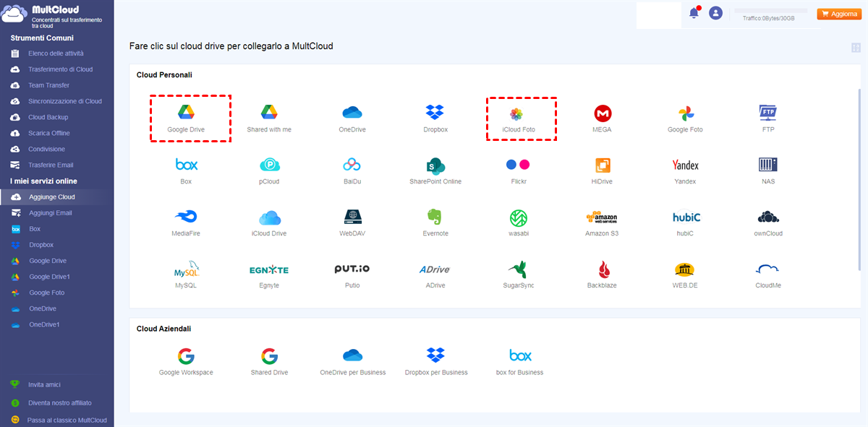Choose the pCloud service
Viewport: 868px width, 427px height.
269,171
